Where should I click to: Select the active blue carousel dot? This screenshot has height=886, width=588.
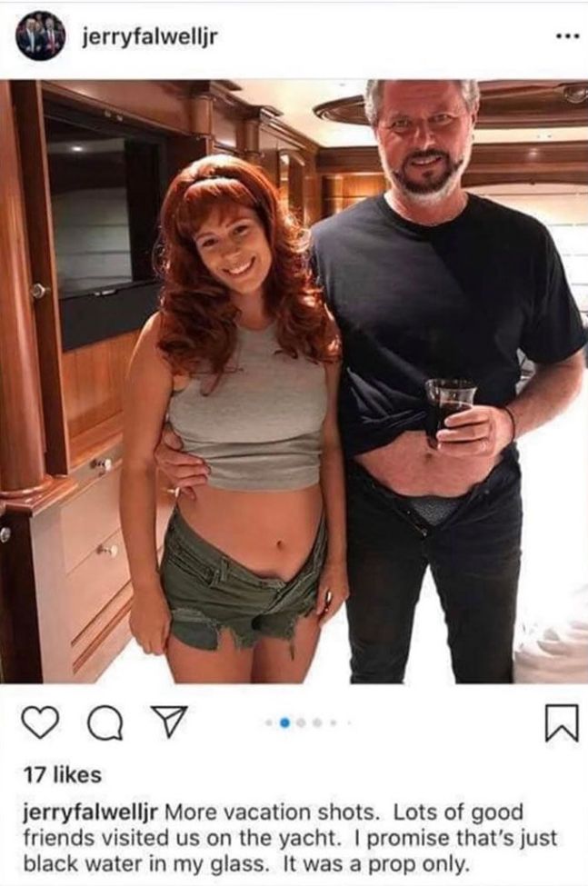tap(284, 722)
